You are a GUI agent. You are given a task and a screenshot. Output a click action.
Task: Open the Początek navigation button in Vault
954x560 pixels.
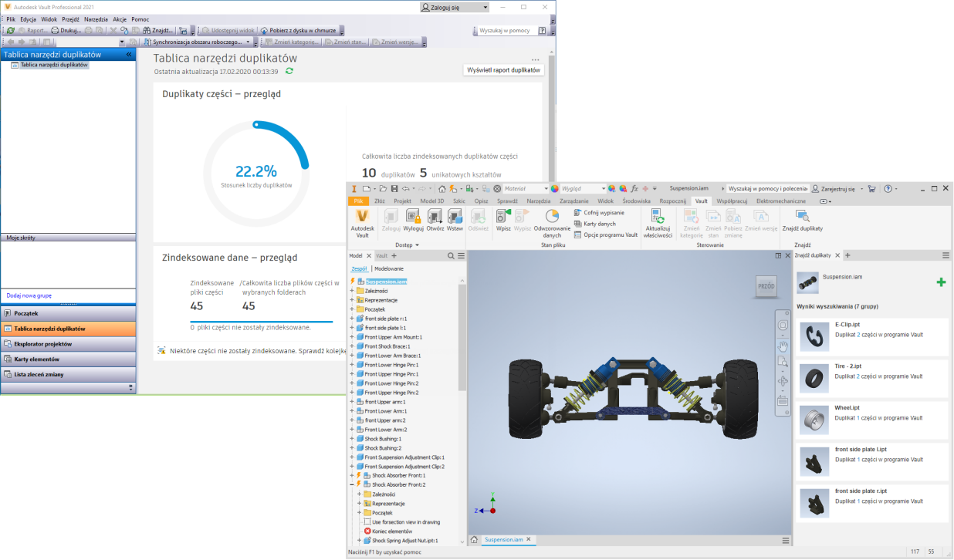[68, 313]
